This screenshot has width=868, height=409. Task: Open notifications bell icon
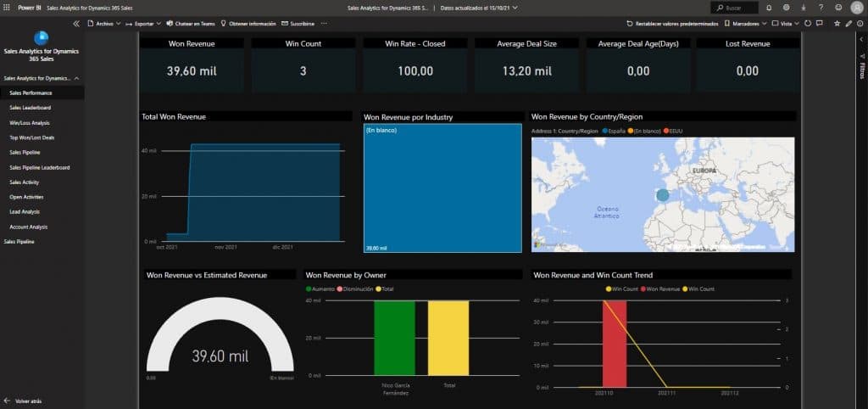[x=769, y=8]
